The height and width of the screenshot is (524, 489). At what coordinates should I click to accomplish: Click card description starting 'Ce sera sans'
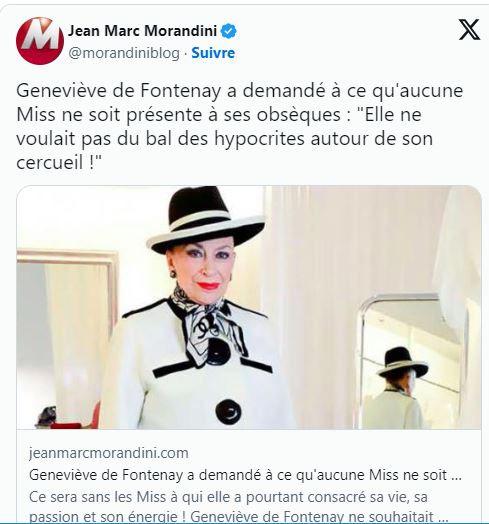coord(228,497)
